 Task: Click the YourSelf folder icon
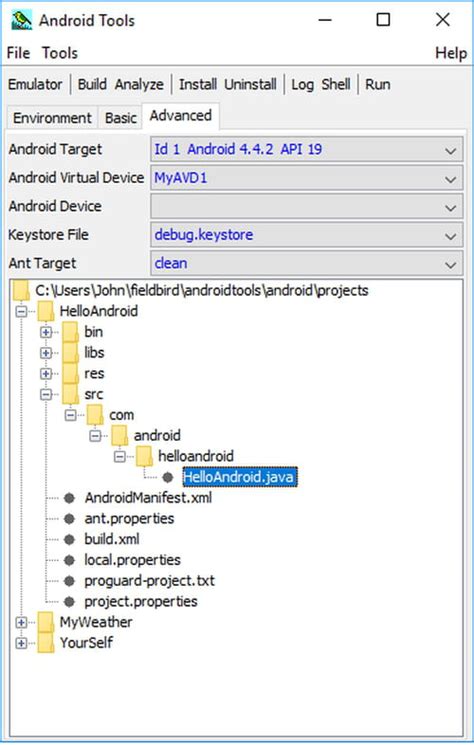click(46, 643)
